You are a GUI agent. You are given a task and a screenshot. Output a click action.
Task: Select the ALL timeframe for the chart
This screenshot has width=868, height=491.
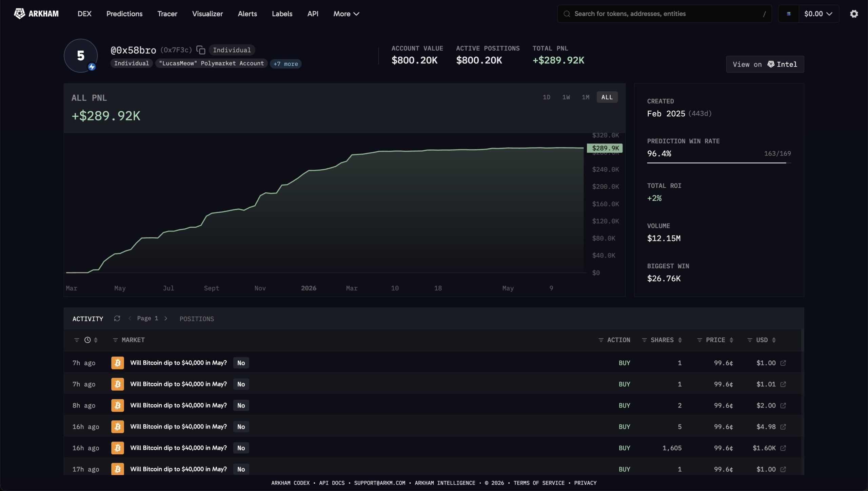607,97
